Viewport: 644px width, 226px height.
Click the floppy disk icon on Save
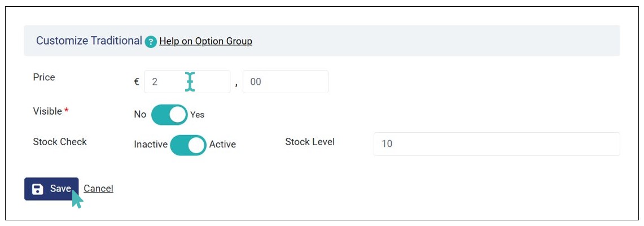37,189
